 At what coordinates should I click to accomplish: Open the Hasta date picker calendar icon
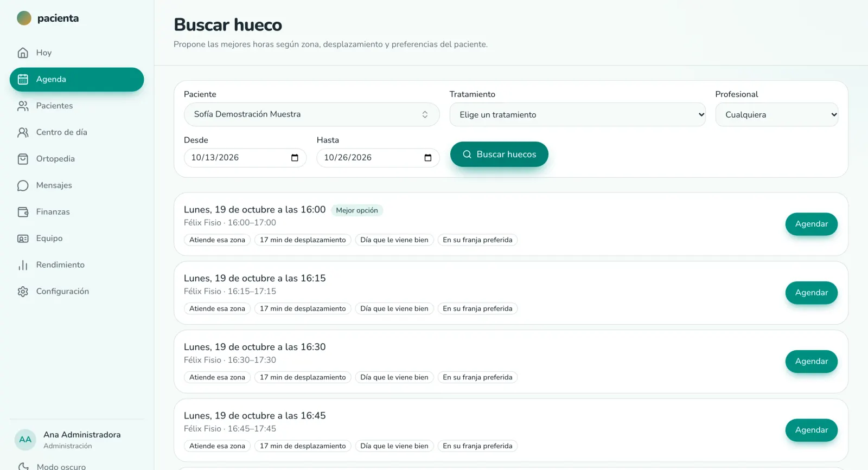coord(427,158)
